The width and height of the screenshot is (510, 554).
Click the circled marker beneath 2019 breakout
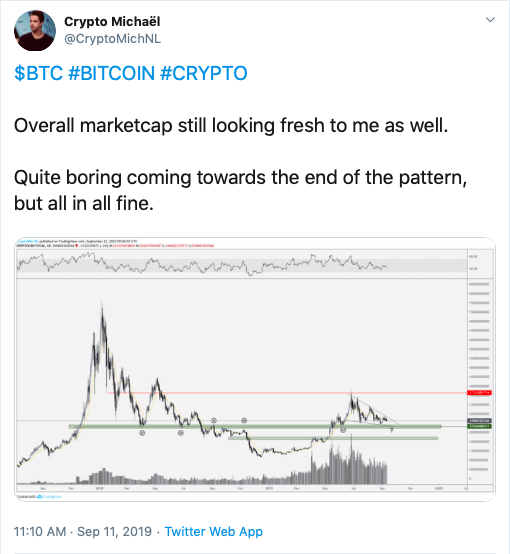point(343,430)
